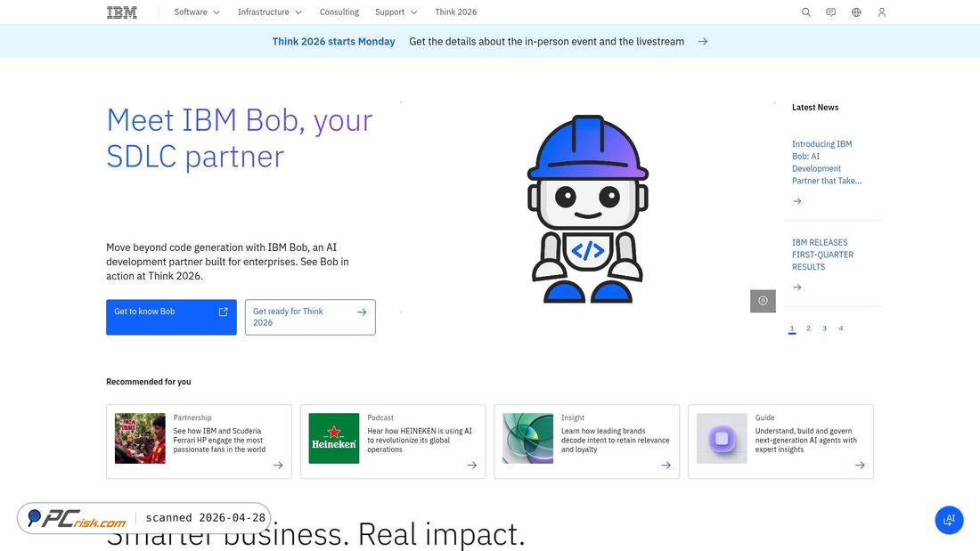Go to news page 4
This screenshot has height=551, width=980.
click(x=841, y=328)
